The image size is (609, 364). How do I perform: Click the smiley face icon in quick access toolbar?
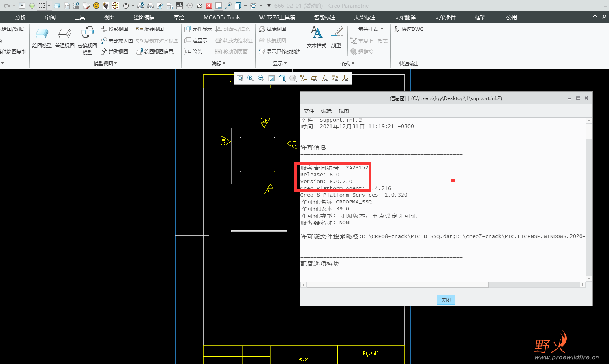pyautogui.click(x=96, y=6)
